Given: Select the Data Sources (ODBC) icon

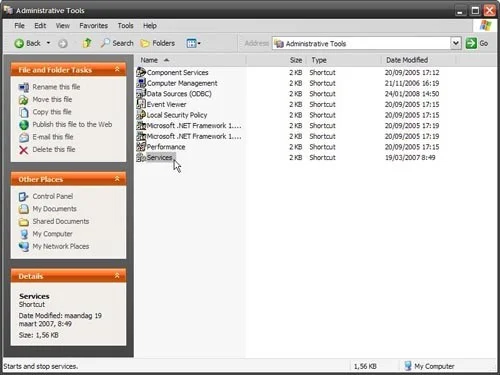Looking at the screenshot, I should pos(141,93).
